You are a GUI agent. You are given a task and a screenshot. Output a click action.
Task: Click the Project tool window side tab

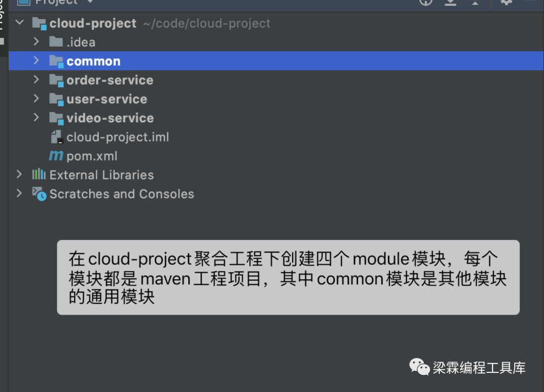[3, 21]
